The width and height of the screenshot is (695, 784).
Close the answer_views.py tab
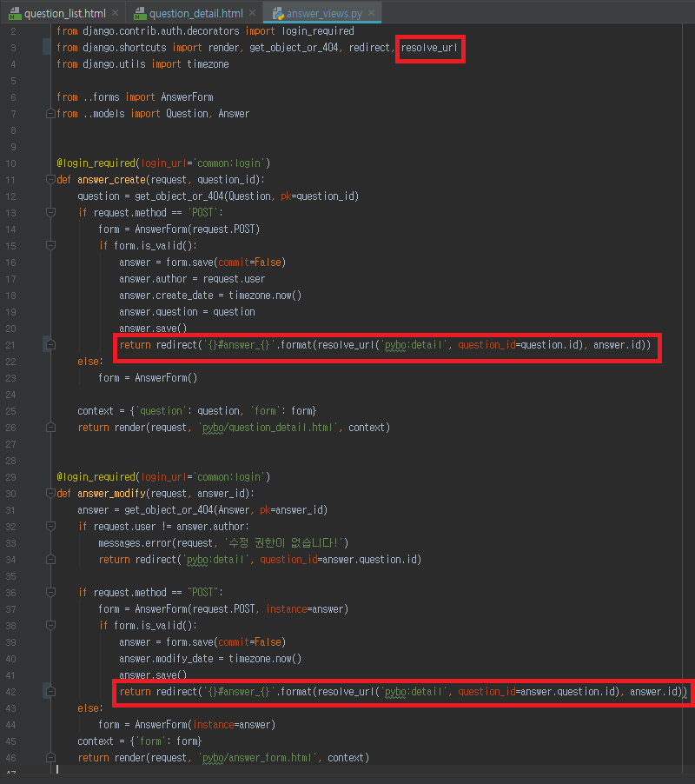[371, 13]
